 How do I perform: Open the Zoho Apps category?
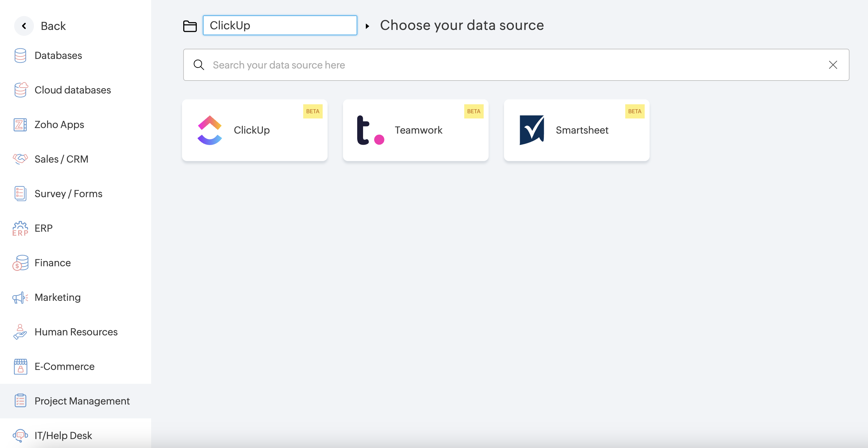coord(59,124)
